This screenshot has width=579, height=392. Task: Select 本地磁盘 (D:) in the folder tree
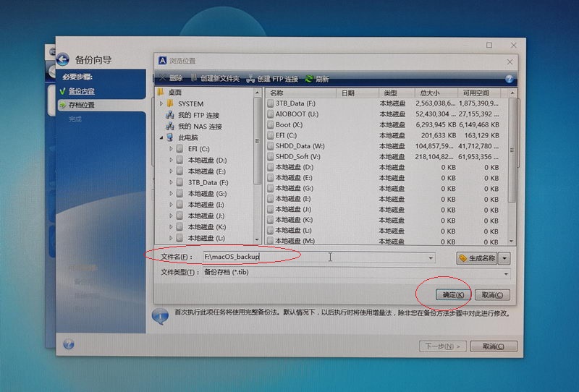click(x=207, y=160)
